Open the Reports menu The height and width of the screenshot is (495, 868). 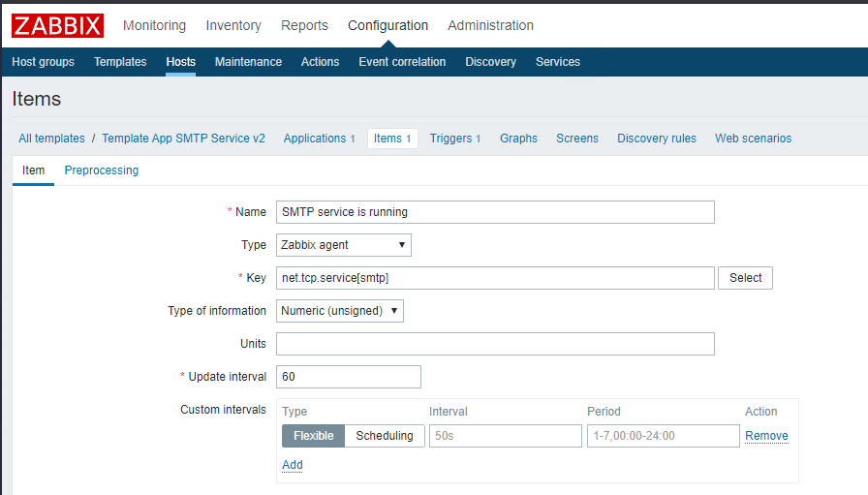click(x=304, y=25)
